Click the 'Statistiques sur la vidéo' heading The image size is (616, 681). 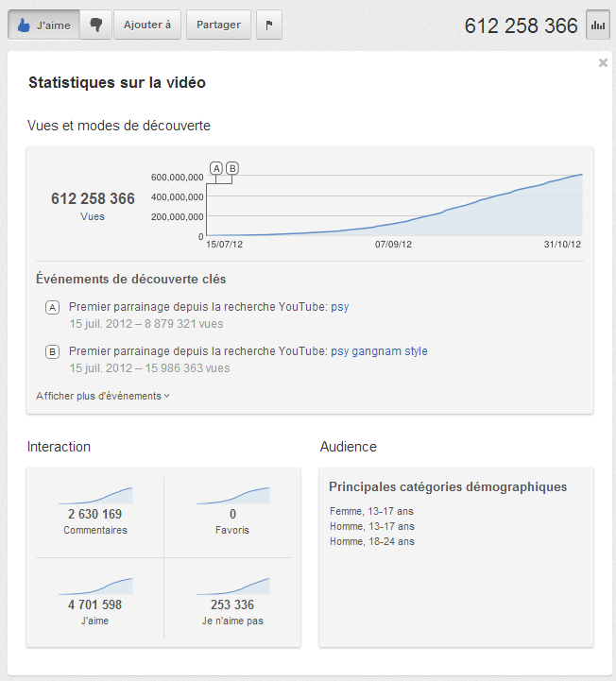pos(117,82)
